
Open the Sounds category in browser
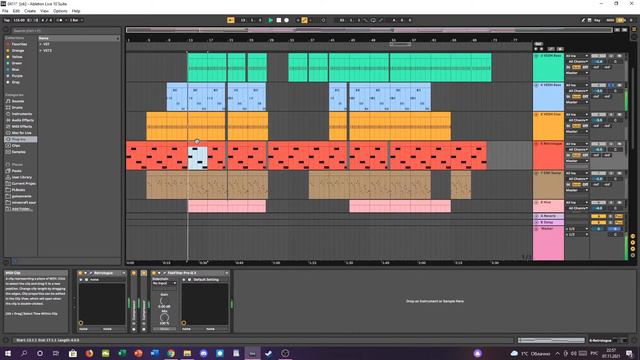tap(18, 101)
